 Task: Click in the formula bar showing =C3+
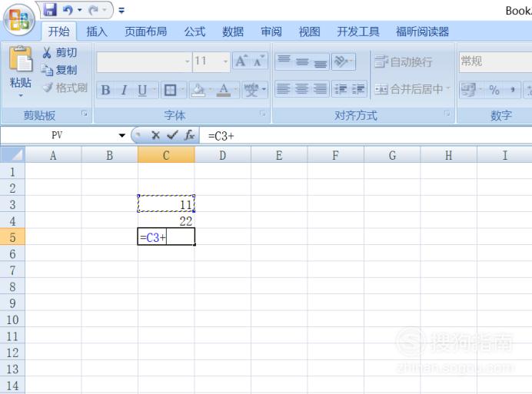click(366, 136)
